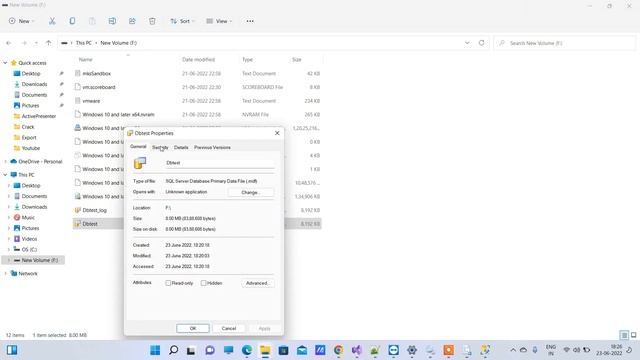Open the Widgets icon on taskbar

[x=12, y=350]
